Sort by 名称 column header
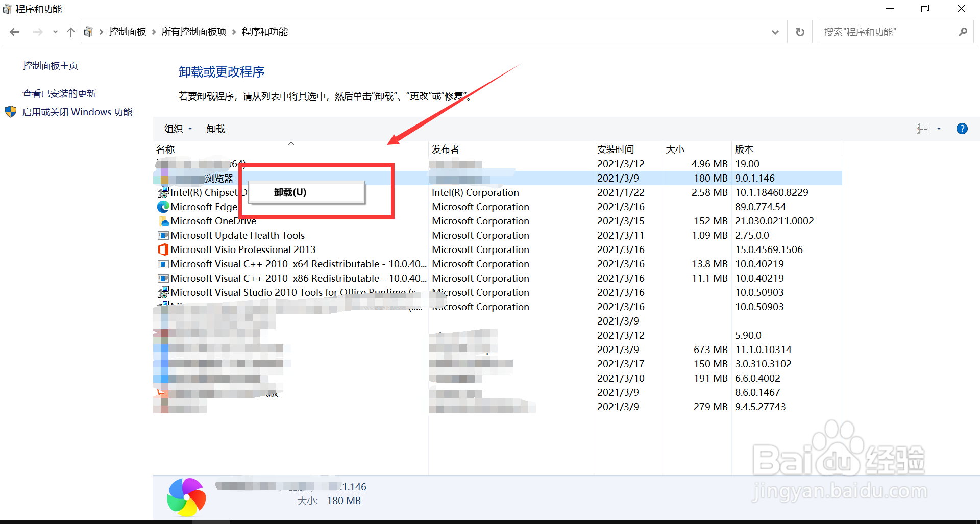The image size is (980, 524). pyautogui.click(x=165, y=149)
